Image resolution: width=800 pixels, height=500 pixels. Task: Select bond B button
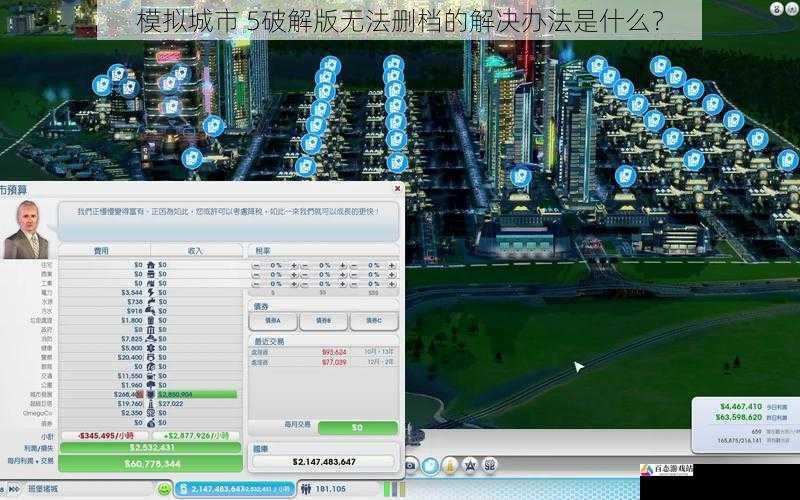point(323,321)
